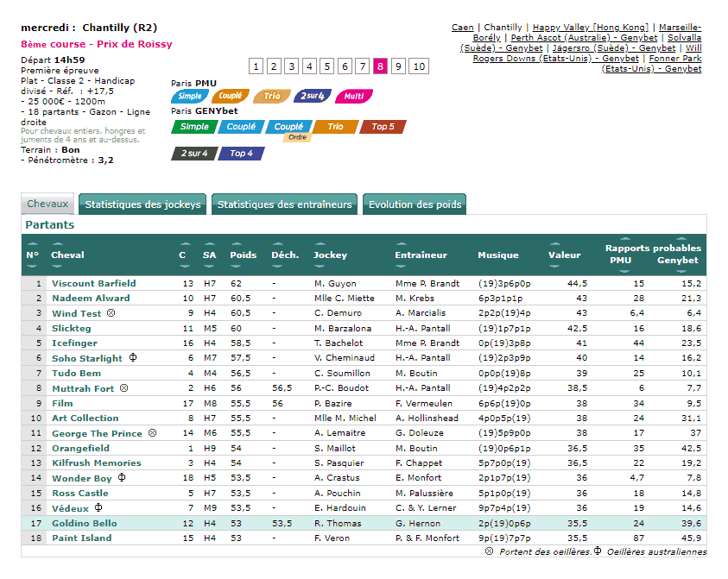Select the PMU Simple bet badge
The width and height of the screenshot is (728, 579).
click(189, 97)
